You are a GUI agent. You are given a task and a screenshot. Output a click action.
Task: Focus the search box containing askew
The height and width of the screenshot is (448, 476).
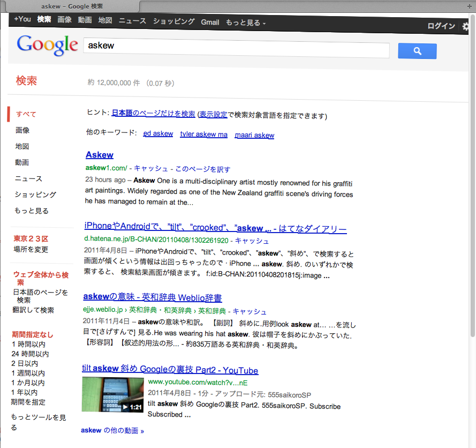(x=236, y=48)
